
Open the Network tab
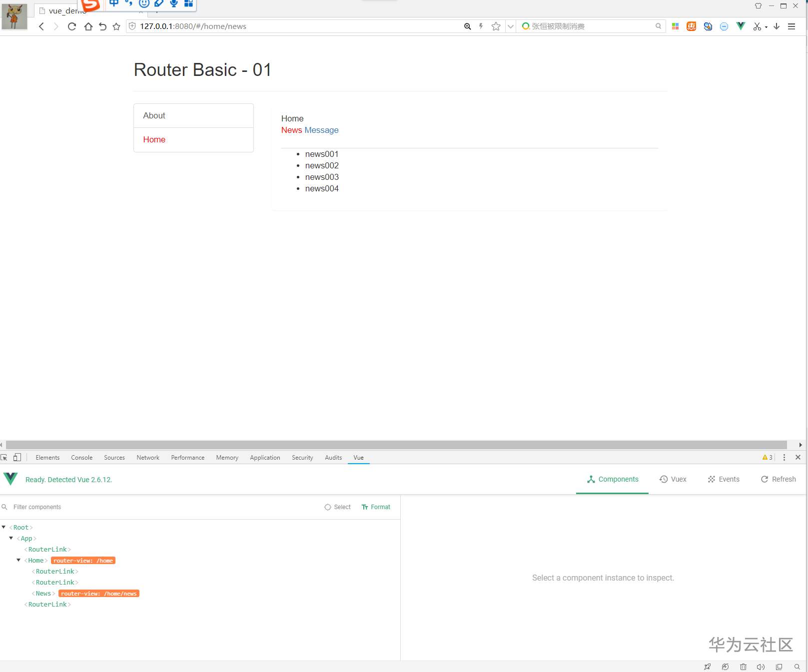click(148, 457)
